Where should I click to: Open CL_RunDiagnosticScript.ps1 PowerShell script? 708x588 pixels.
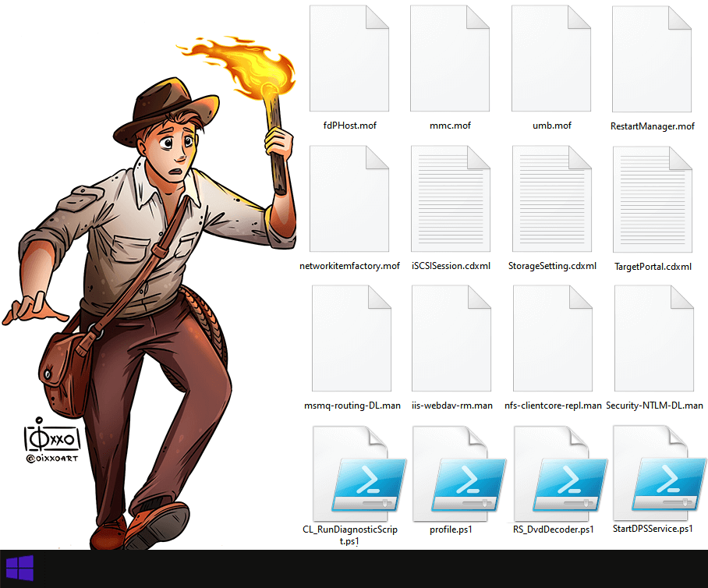click(351, 474)
